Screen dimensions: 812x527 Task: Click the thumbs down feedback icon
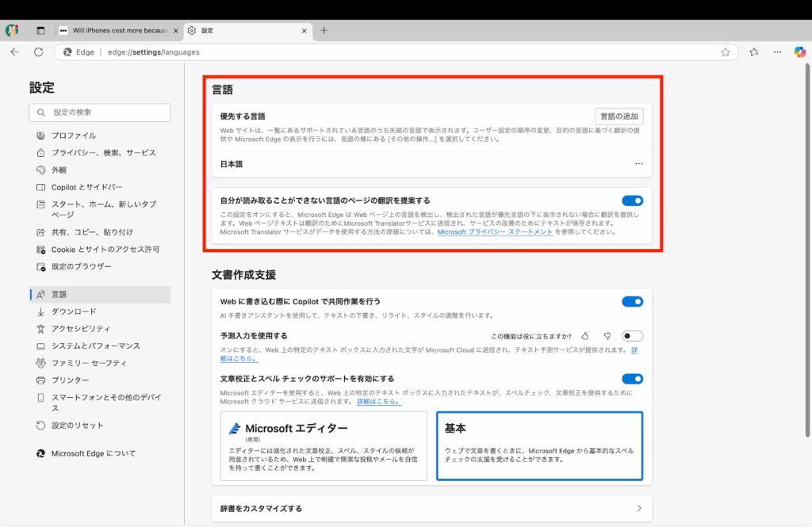click(x=607, y=336)
